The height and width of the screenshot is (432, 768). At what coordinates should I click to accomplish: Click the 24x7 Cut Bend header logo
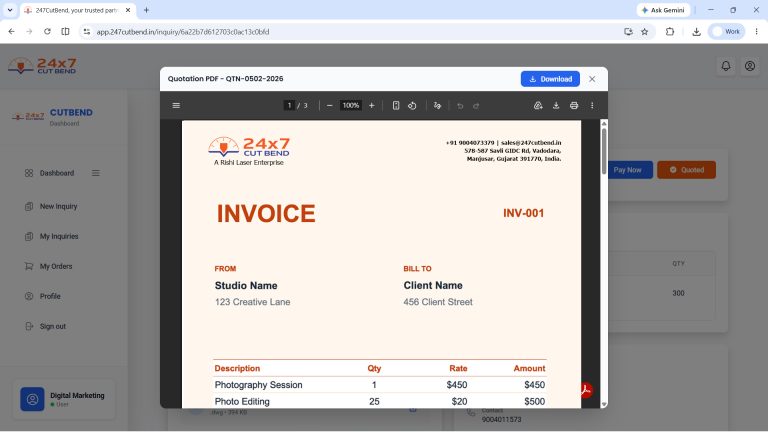pos(43,66)
